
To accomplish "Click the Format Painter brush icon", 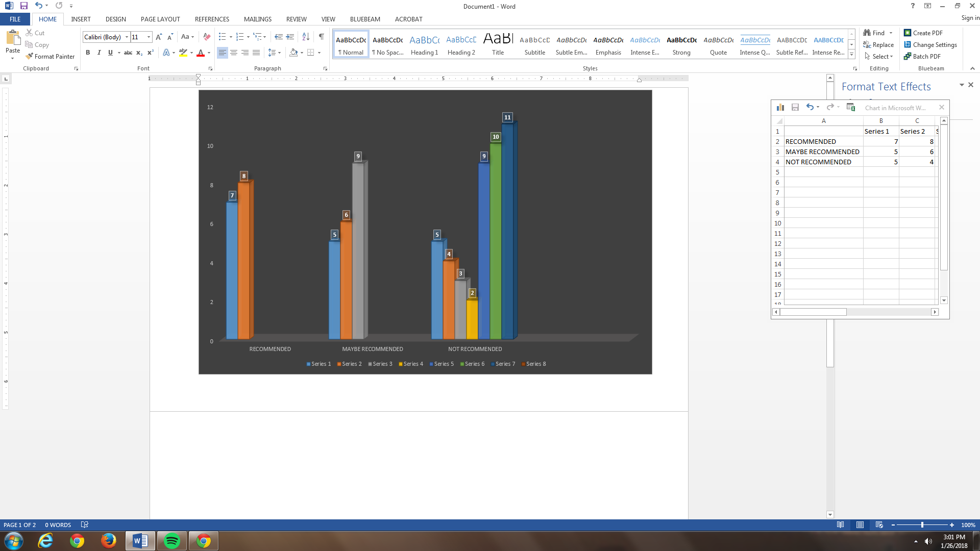I will pos(29,56).
